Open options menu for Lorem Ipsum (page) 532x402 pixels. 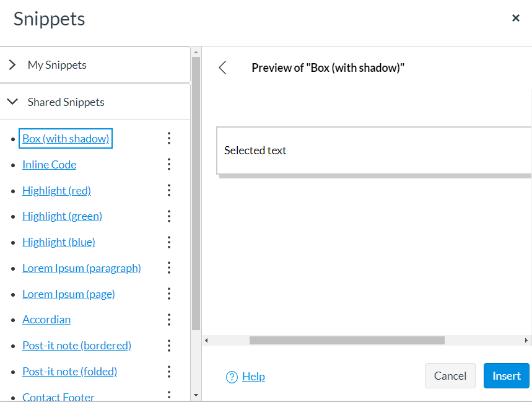pyautogui.click(x=169, y=294)
